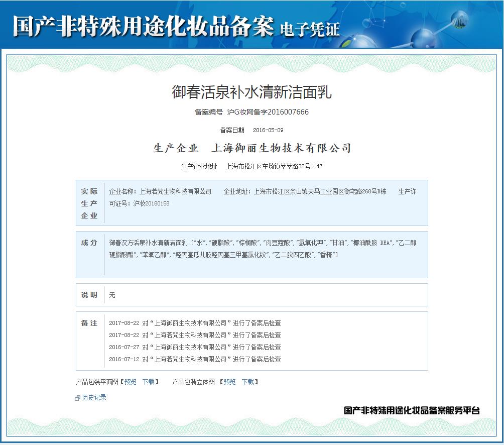
Task: Select filing date 2016-05-09
Action: [268, 130]
